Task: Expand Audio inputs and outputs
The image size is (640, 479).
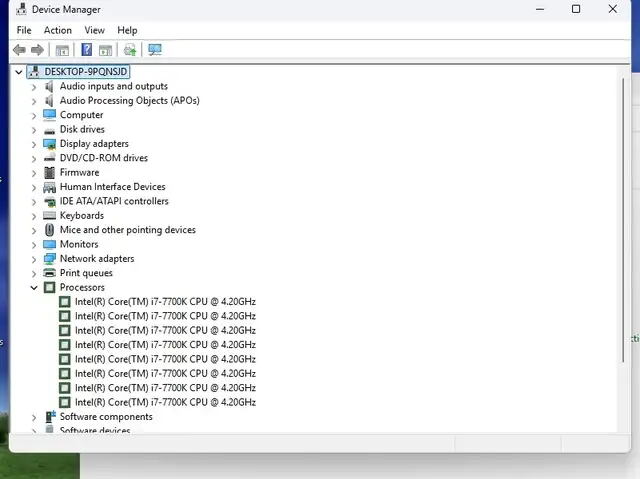Action: point(34,87)
